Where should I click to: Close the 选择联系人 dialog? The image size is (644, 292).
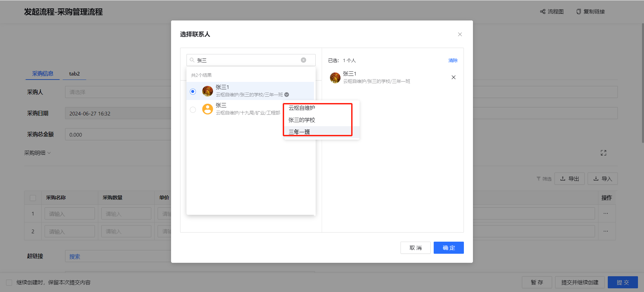coord(460,34)
